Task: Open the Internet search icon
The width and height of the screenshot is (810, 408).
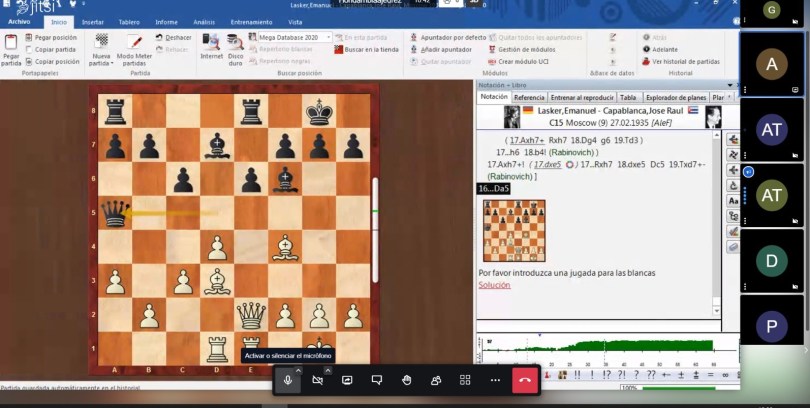Action: click(211, 42)
